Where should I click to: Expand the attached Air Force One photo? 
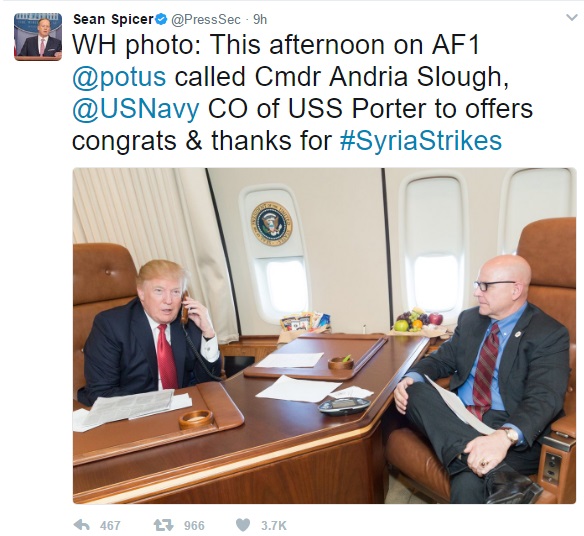(x=324, y=336)
